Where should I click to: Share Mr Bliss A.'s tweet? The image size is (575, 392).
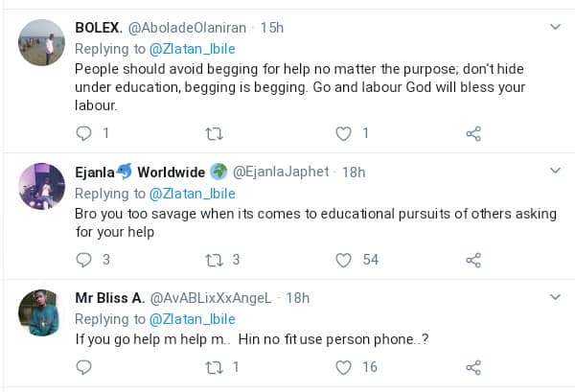pos(472,367)
